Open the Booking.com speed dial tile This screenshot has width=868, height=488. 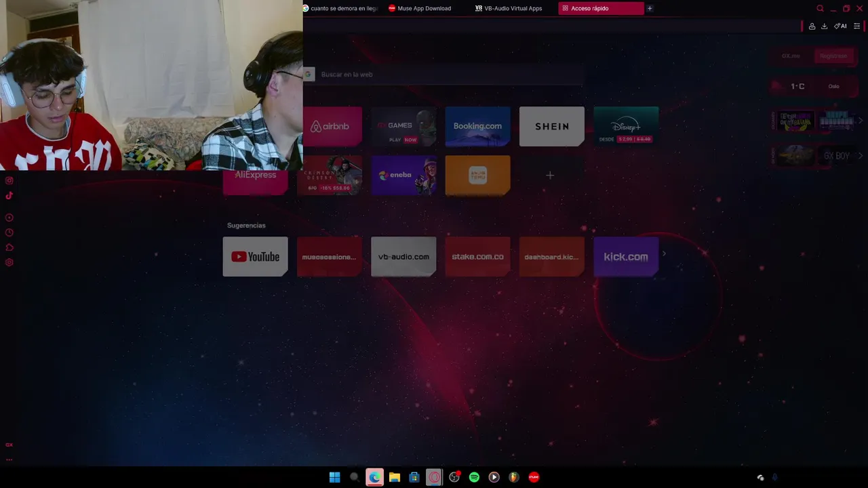[x=477, y=126]
